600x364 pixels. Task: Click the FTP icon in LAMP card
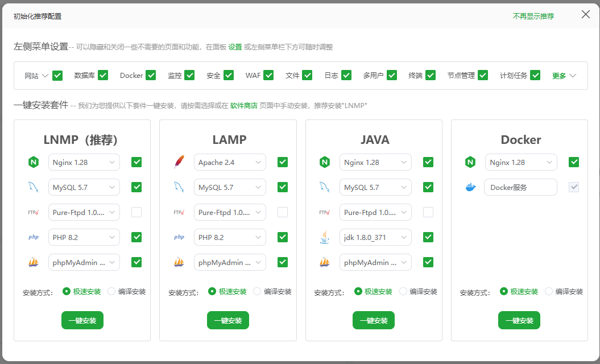click(179, 212)
